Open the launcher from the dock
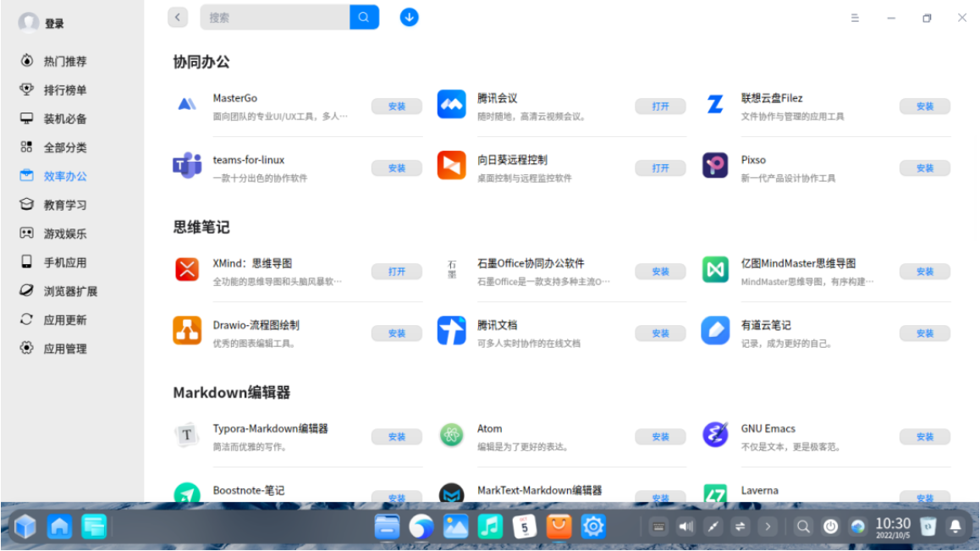The width and height of the screenshot is (980, 551). point(25,526)
